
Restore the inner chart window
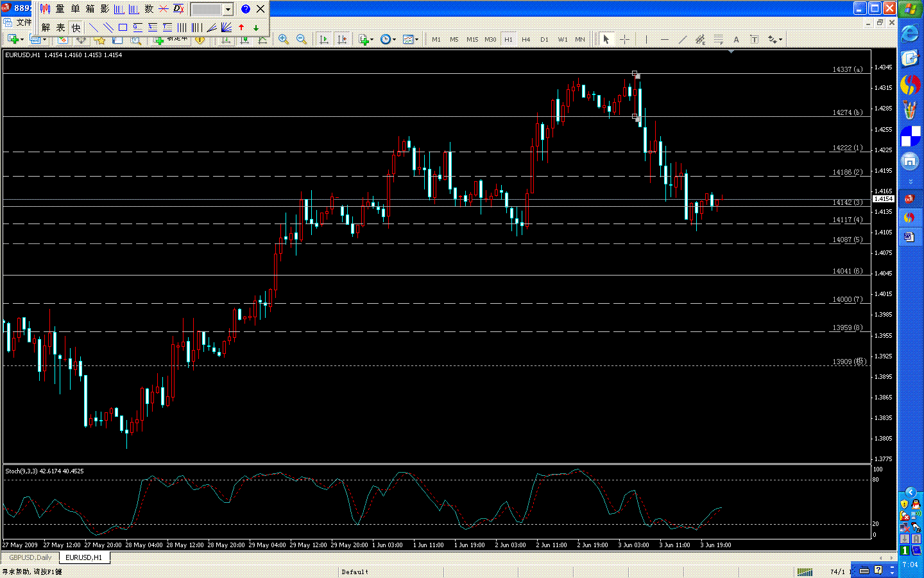pyautogui.click(x=880, y=22)
